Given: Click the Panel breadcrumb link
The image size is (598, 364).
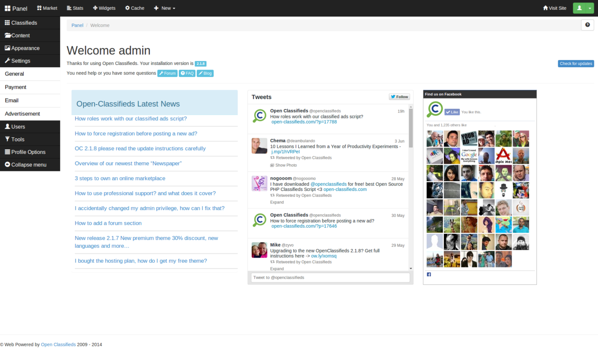Looking at the screenshot, I should (77, 25).
